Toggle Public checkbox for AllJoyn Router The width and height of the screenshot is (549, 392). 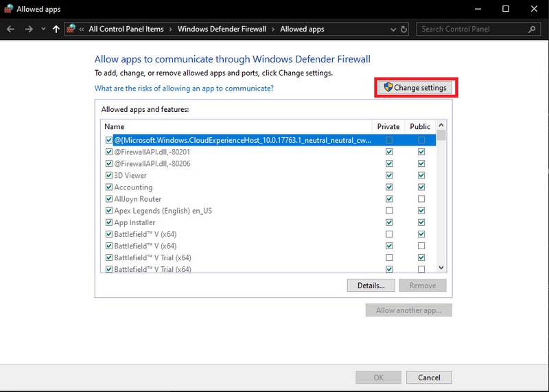tap(421, 199)
